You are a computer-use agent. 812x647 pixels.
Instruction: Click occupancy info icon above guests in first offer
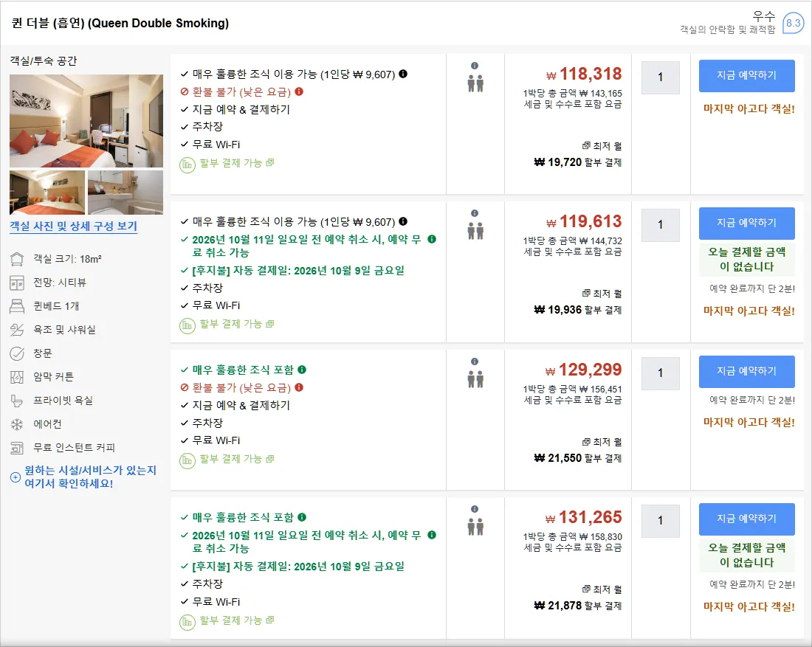[475, 66]
